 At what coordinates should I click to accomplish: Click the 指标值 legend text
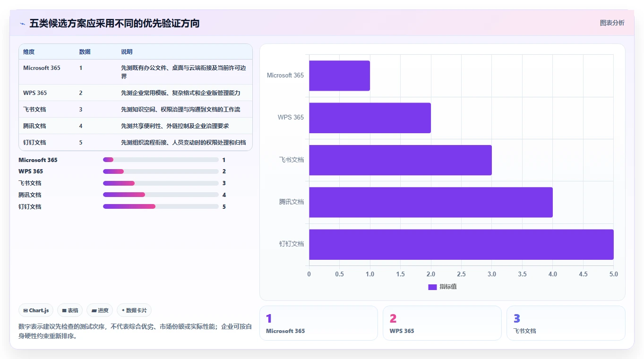pyautogui.click(x=448, y=287)
